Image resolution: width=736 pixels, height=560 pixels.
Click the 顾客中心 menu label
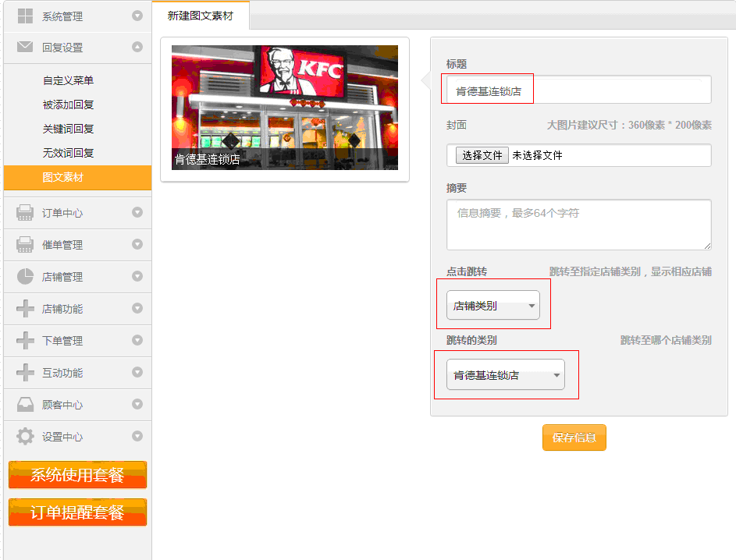(62, 404)
